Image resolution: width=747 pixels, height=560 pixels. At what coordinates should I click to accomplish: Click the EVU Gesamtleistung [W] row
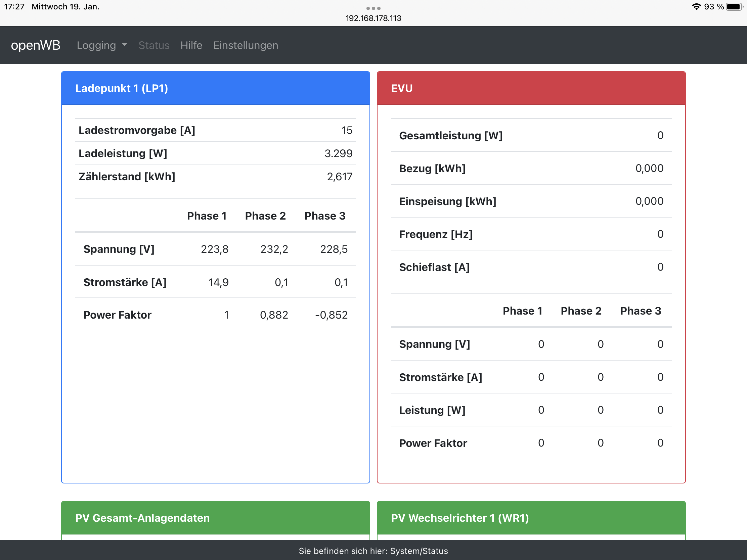click(531, 135)
